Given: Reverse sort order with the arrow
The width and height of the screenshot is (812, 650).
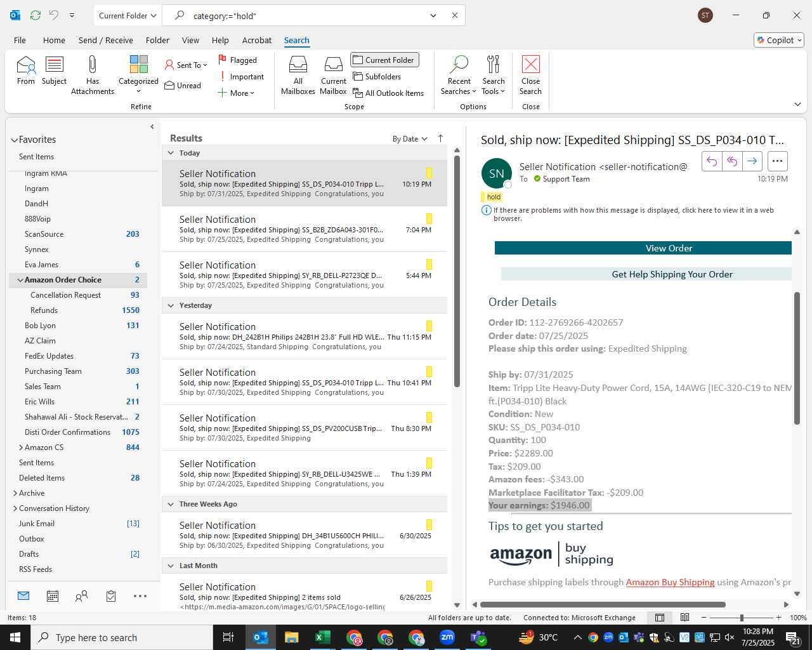Looking at the screenshot, I should tap(441, 138).
